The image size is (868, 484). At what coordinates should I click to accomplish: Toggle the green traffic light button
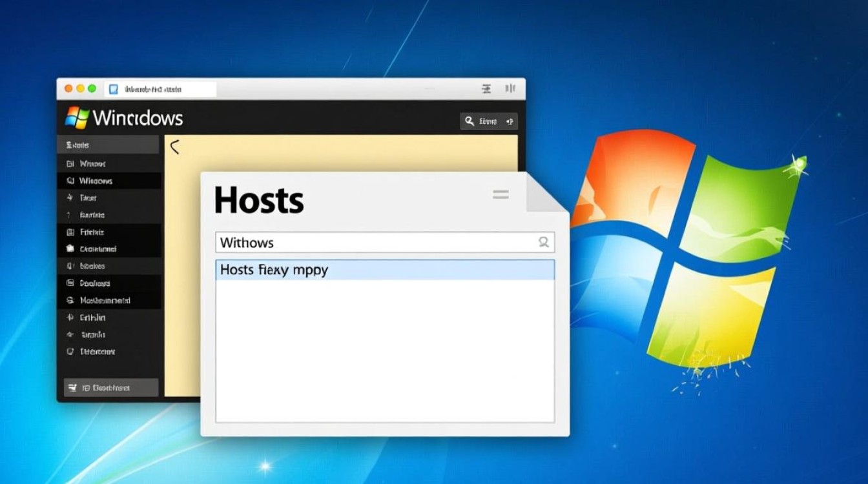coord(92,88)
